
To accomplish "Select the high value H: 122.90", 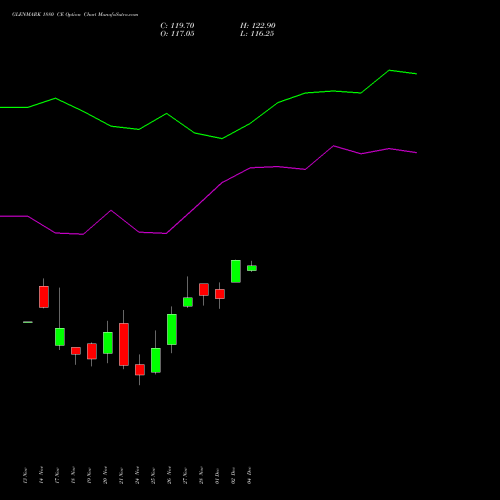I will 258,26.
